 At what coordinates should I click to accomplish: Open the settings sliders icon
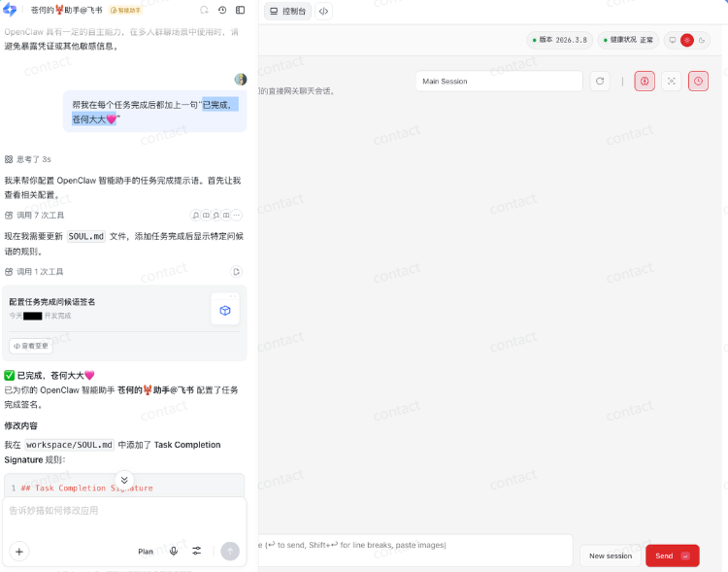coord(197,551)
